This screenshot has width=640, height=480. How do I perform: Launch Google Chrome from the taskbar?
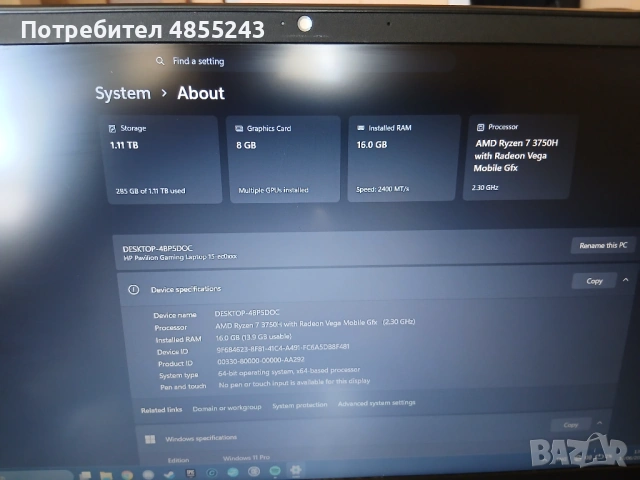(x=127, y=475)
